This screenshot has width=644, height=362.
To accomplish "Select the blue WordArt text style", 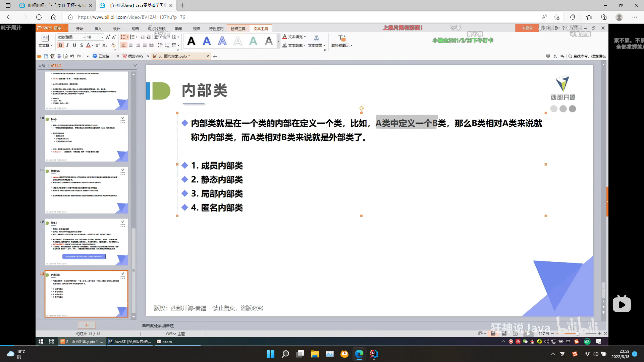I will tap(207, 41).
